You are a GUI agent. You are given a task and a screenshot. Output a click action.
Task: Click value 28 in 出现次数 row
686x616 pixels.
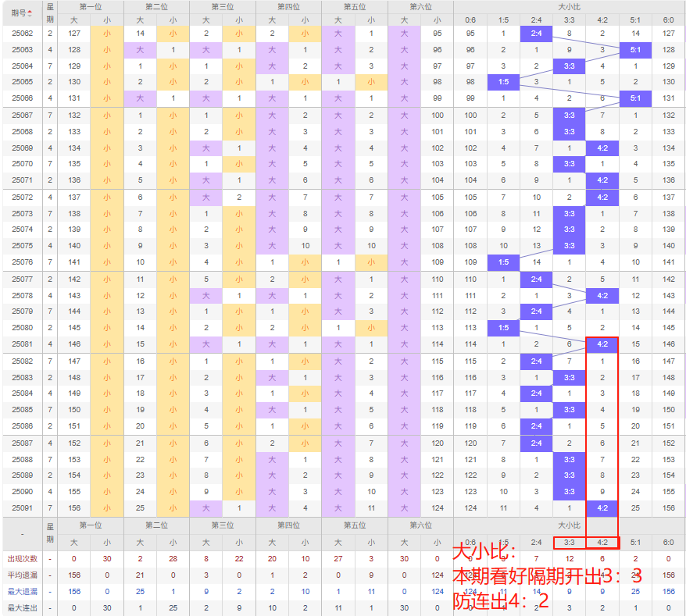point(173,559)
